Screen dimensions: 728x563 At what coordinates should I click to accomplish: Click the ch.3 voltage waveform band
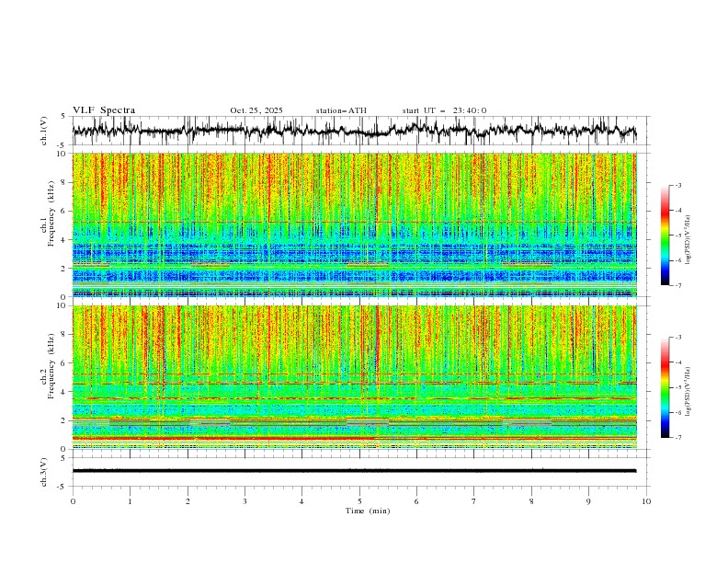pyautogui.click(x=354, y=471)
